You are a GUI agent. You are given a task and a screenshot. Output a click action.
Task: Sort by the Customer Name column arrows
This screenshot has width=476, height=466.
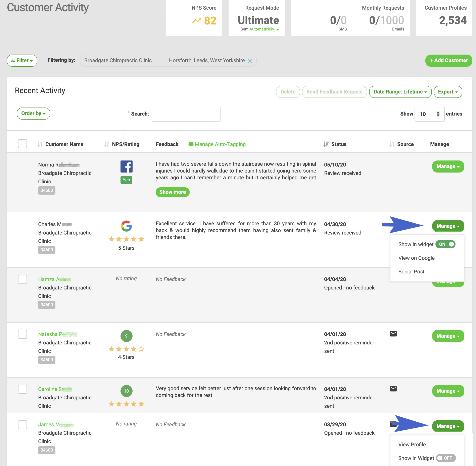point(40,144)
